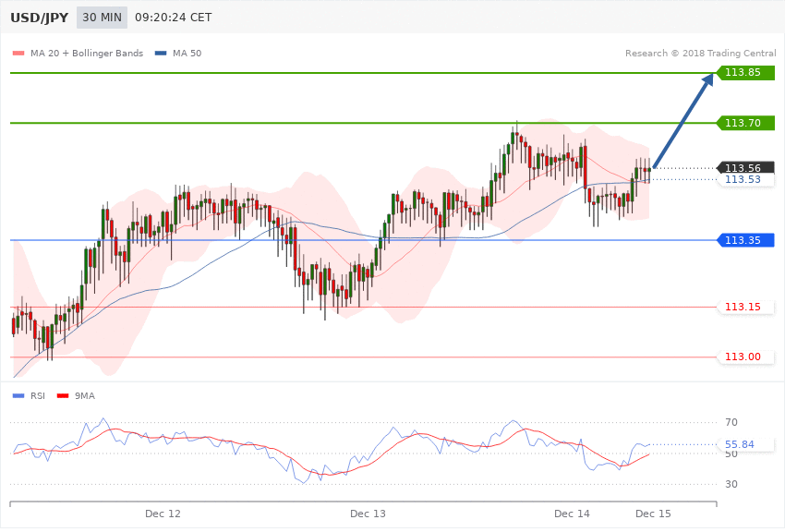Click the USD/JPY pair title

tap(39, 18)
